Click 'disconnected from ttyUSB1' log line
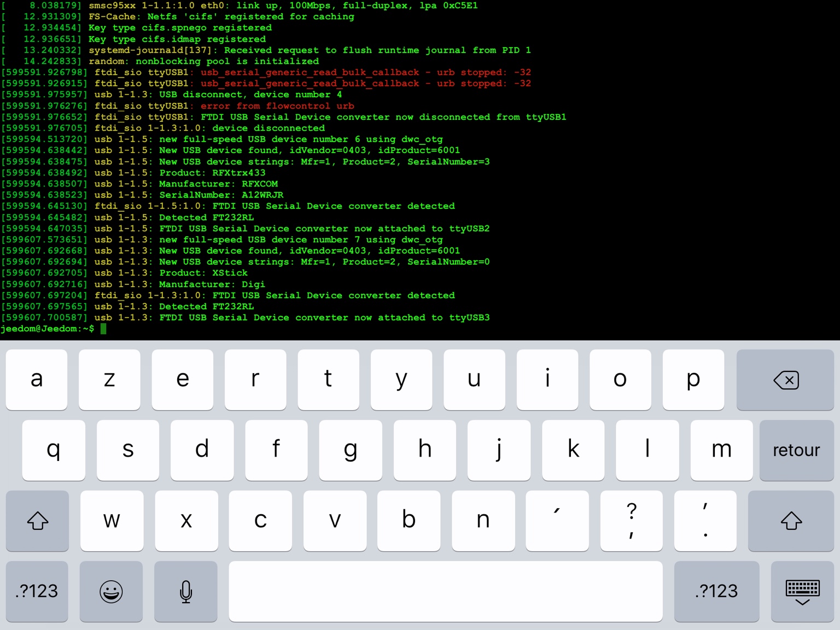This screenshot has width=840, height=630. (x=284, y=117)
